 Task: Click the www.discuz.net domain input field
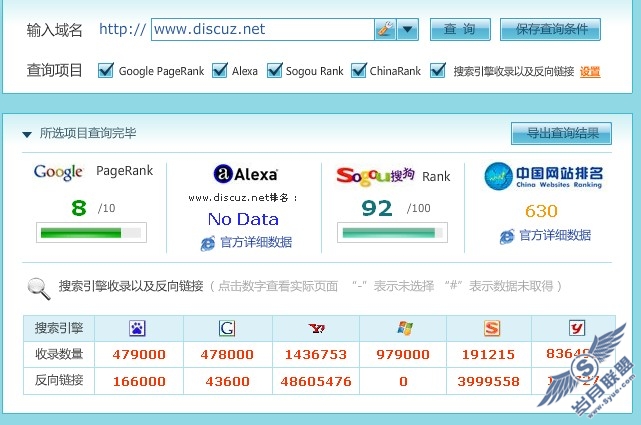tap(263, 29)
